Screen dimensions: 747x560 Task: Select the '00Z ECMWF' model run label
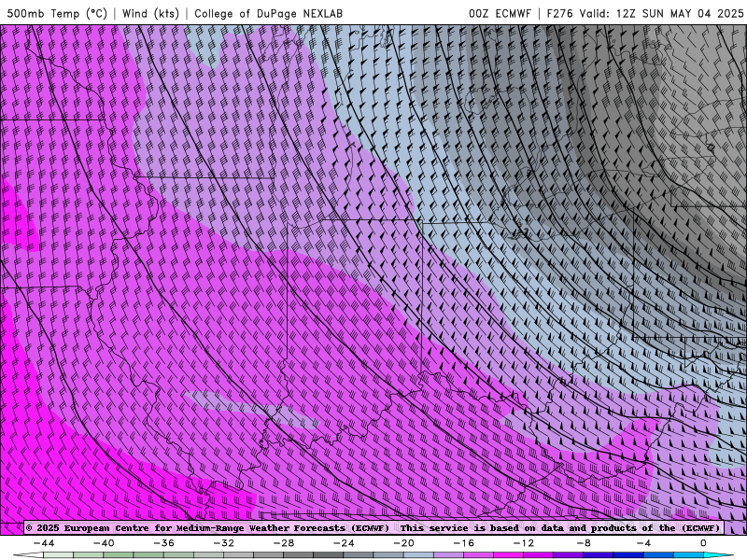point(500,13)
